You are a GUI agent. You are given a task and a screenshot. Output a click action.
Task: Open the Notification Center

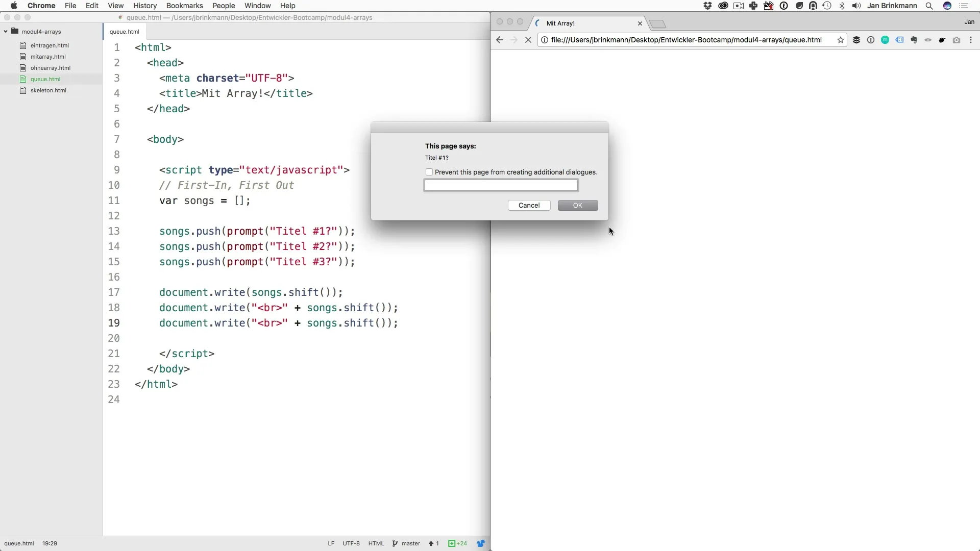pos(964,6)
